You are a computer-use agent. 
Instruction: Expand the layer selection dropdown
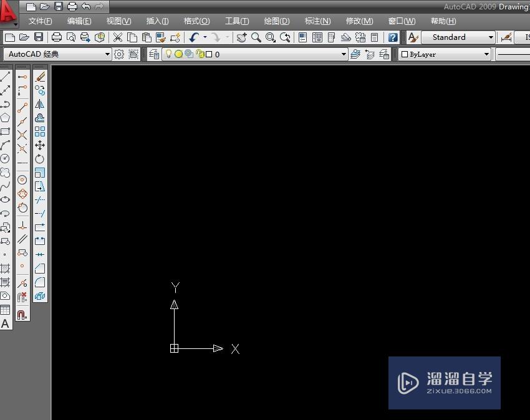coord(343,54)
